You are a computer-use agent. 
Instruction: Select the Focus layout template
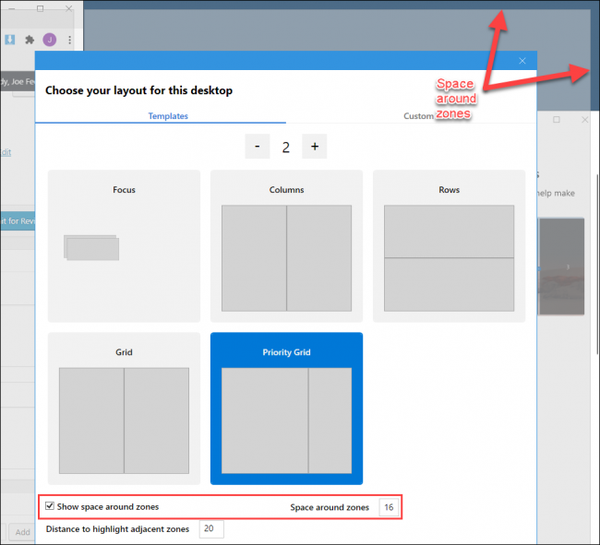(x=124, y=245)
